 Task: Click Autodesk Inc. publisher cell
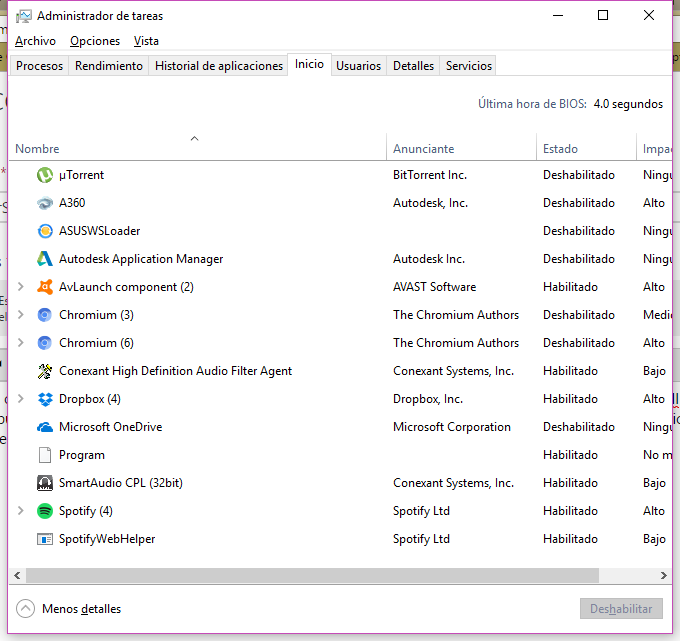[429, 259]
